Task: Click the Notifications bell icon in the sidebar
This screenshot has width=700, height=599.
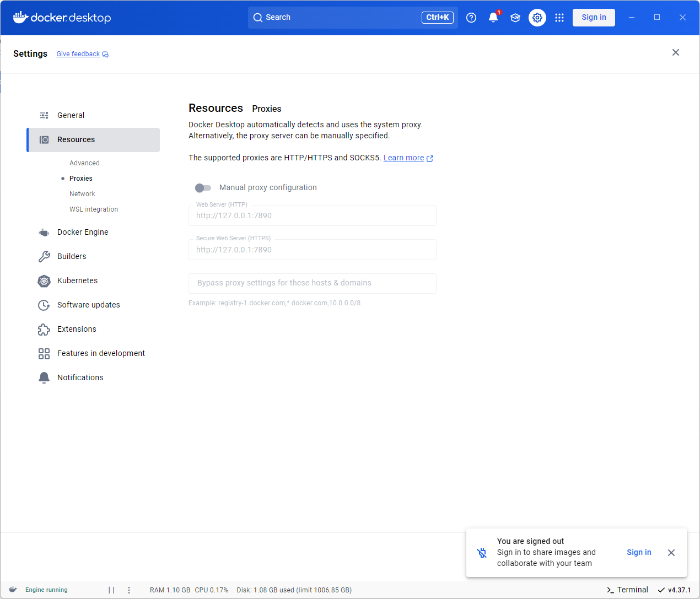Action: pyautogui.click(x=44, y=377)
